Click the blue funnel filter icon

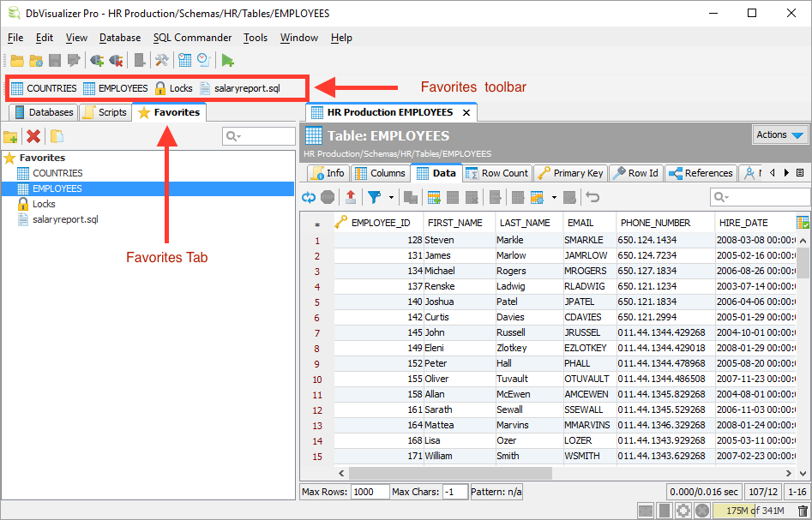pyautogui.click(x=374, y=198)
